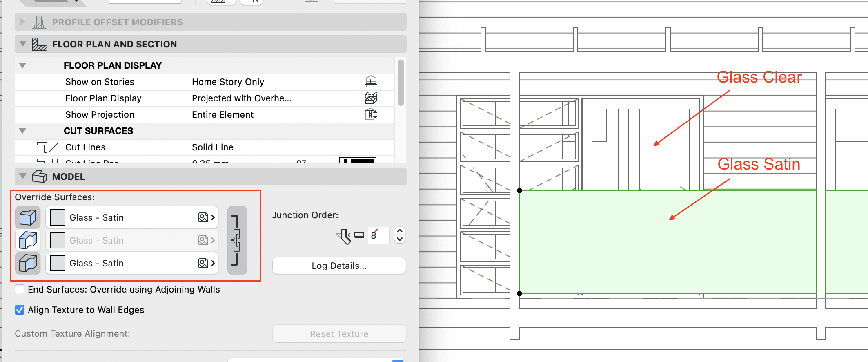Click the Junction Order value field
The height and width of the screenshot is (362, 868).
[379, 235]
